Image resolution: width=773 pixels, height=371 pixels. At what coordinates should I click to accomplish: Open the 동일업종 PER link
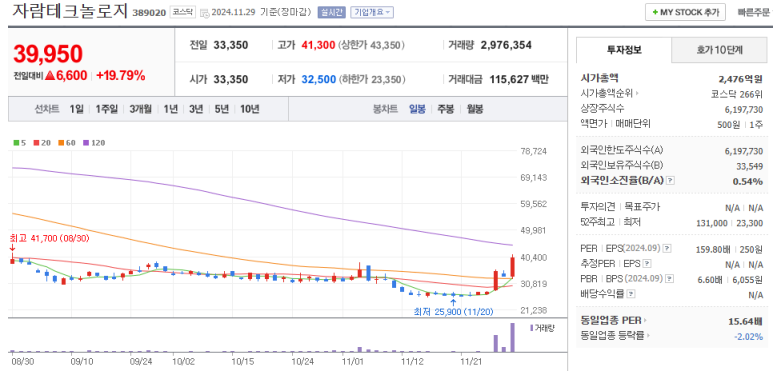pyautogui.click(x=614, y=321)
